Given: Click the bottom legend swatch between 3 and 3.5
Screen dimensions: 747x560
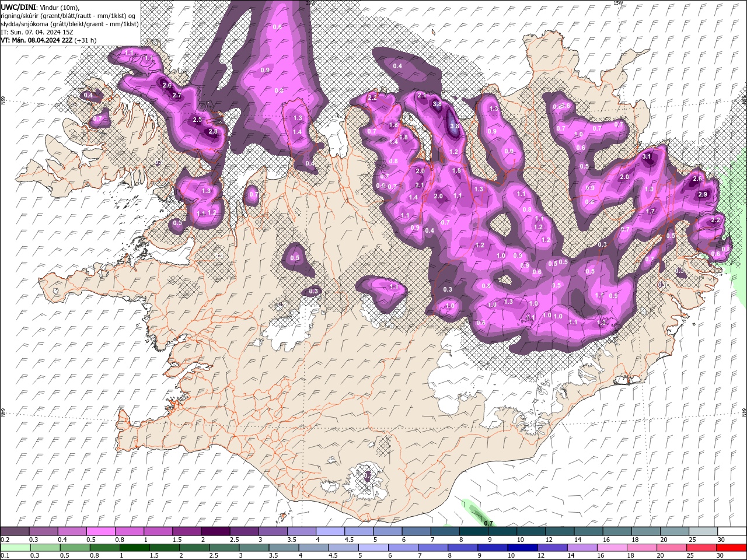Looking at the screenshot, I should [254, 548].
